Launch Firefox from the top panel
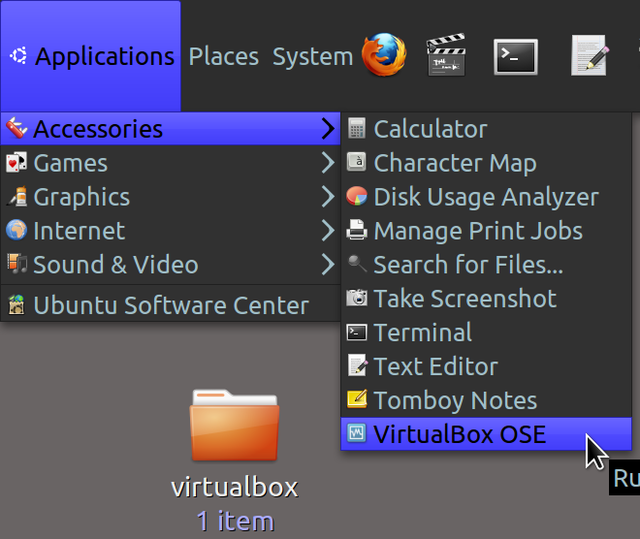The width and height of the screenshot is (640, 539). [384, 55]
